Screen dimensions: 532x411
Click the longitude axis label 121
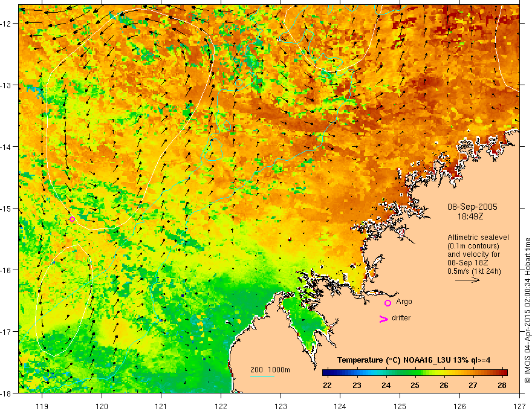point(161,406)
